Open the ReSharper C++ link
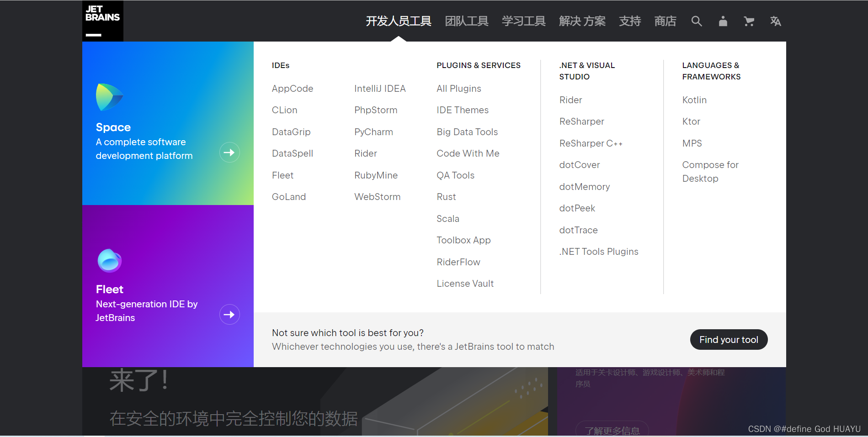 (591, 143)
